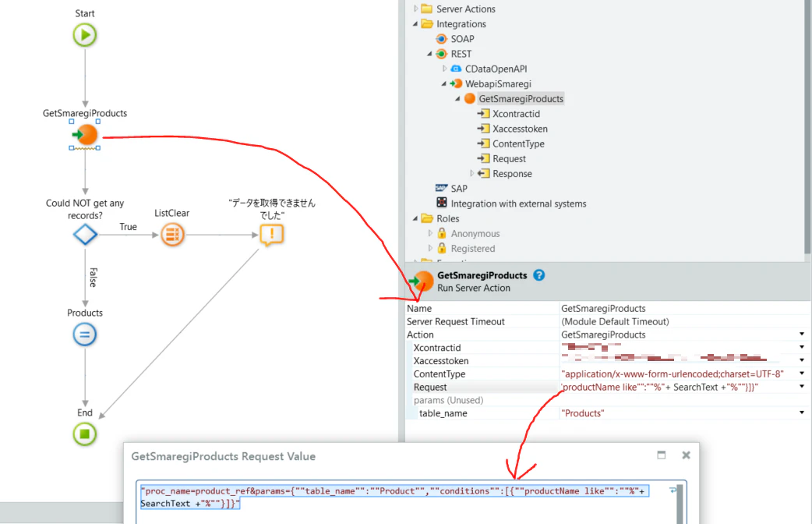812x524 pixels.
Task: Open the table_name value dropdown
Action: click(x=802, y=413)
